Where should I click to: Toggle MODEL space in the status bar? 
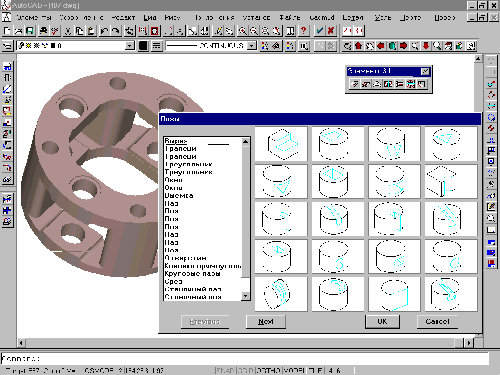click(295, 370)
